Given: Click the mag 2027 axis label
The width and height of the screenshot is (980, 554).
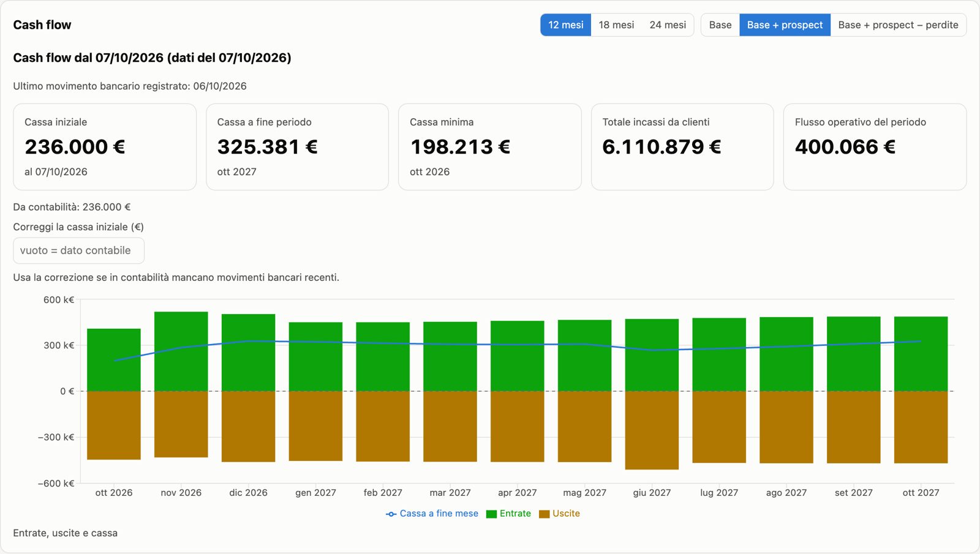Looking at the screenshot, I should (x=584, y=493).
